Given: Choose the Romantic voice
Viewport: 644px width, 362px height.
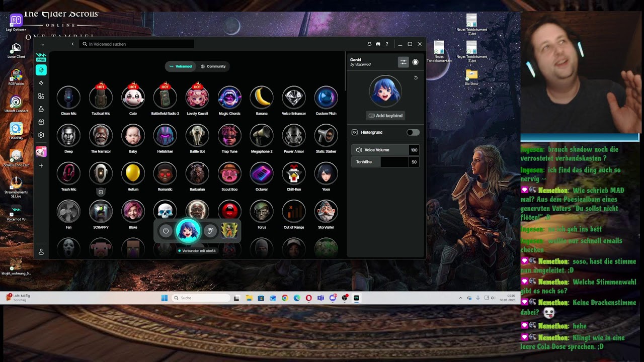Looking at the screenshot, I should pos(165,173).
